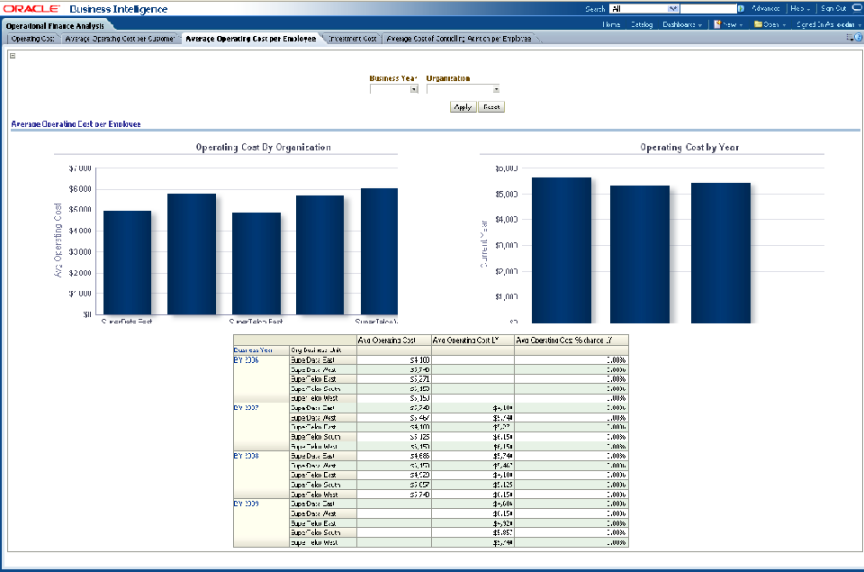Switch to the Operating Cost tab
Image resolution: width=864 pixels, height=572 pixels.
coord(33,39)
